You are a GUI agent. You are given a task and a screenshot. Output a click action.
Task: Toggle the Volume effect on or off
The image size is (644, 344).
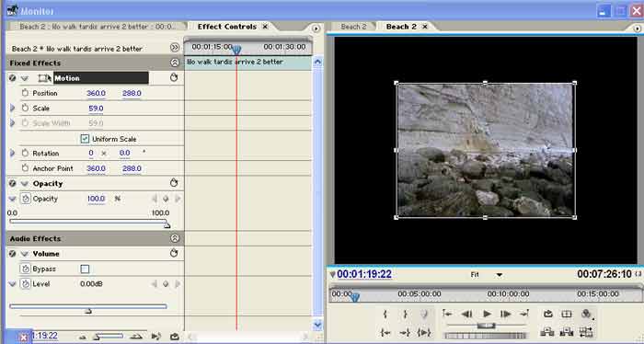(12, 254)
